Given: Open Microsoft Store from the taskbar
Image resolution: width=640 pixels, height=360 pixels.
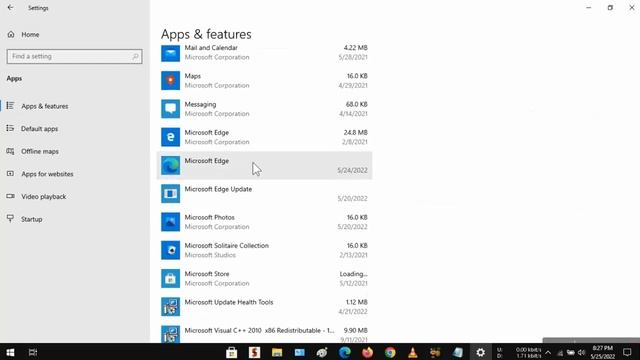Looking at the screenshot, I should (231, 352).
